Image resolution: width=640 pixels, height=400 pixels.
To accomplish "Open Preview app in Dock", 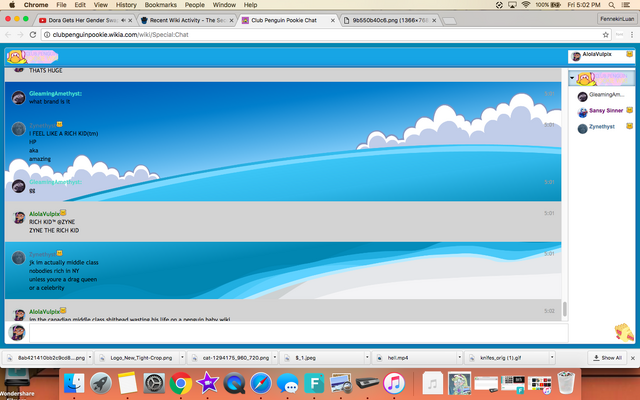I will tap(341, 383).
